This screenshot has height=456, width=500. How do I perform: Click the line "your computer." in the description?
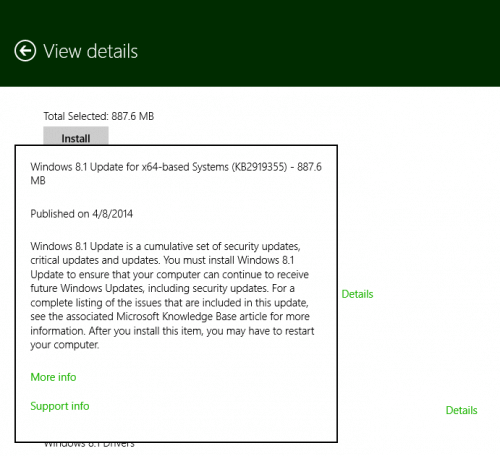click(65, 345)
